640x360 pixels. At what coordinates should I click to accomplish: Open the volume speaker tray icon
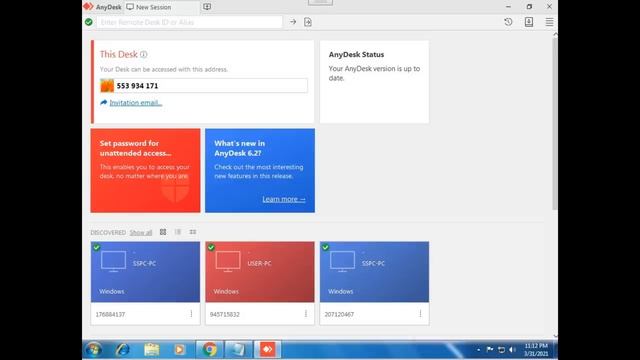click(x=513, y=350)
